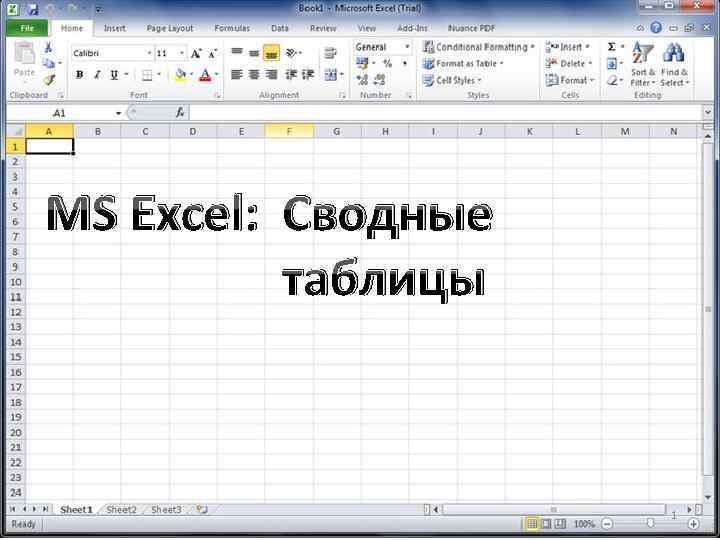The height and width of the screenshot is (540, 720).
Task: Open Excel Help question mark icon
Action: click(x=656, y=28)
